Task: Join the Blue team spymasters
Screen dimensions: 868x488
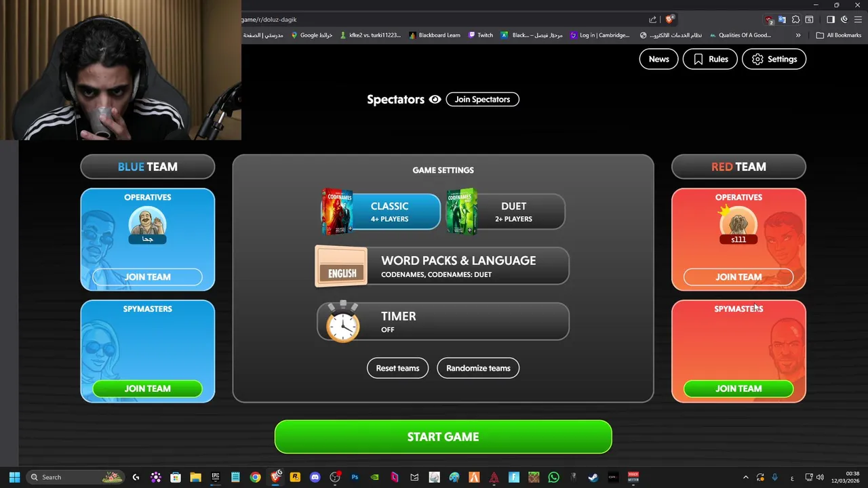Action: (x=147, y=388)
